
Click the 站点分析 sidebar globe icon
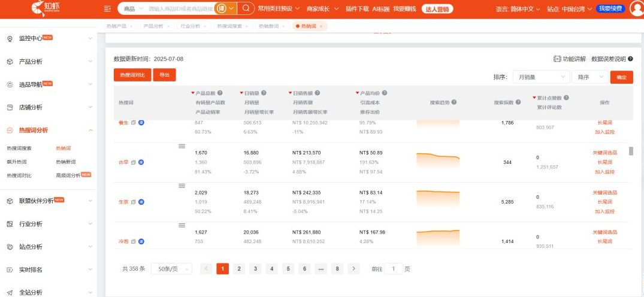point(10,247)
